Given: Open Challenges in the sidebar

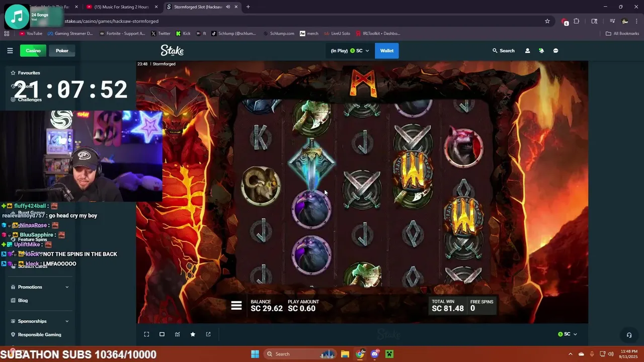Looking at the screenshot, I should click(30, 100).
